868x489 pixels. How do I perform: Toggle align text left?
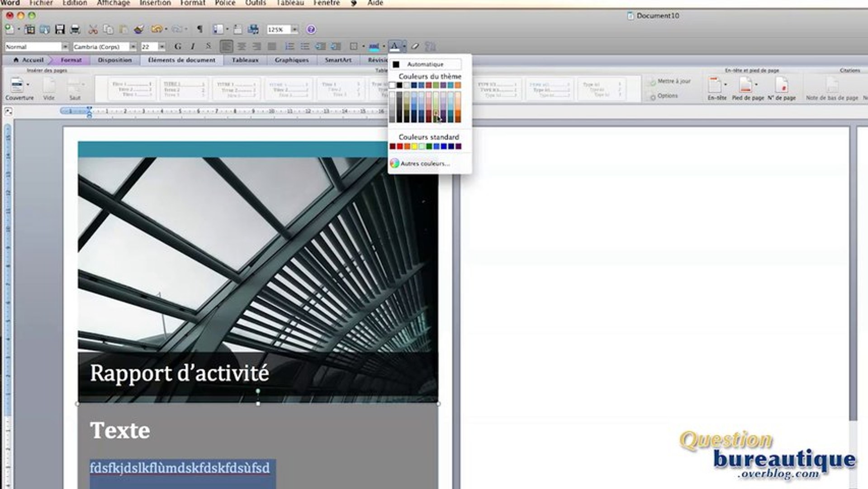pyautogui.click(x=227, y=46)
